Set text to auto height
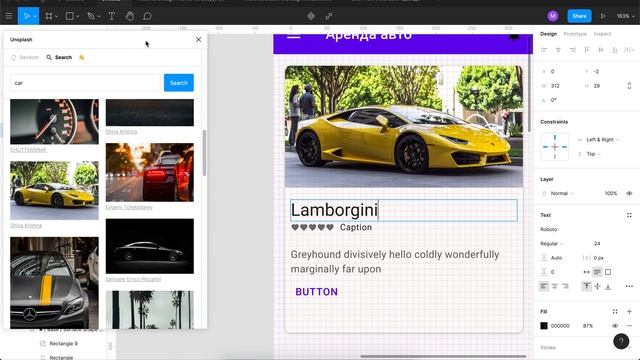Viewport: 640px width, 360px height. tap(597, 272)
